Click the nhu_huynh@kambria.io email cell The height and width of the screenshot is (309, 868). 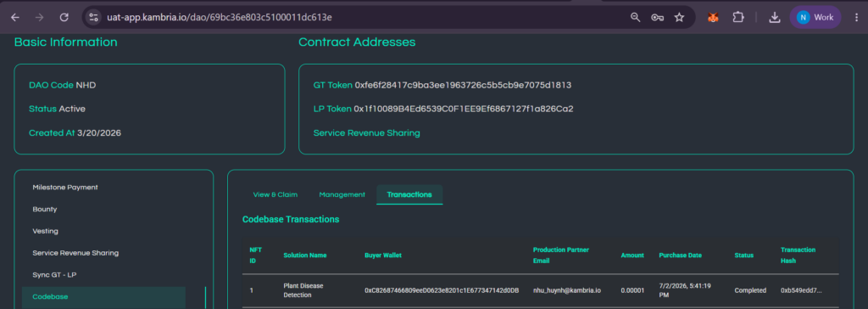567,290
